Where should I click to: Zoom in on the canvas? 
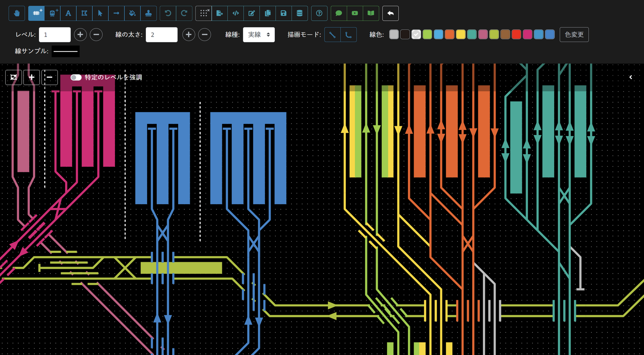32,77
